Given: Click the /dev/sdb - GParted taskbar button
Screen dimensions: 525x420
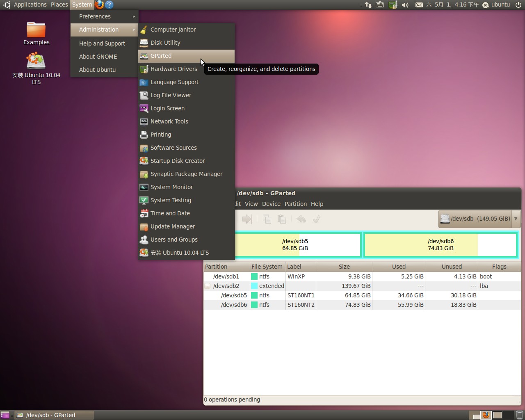Looking at the screenshot, I should [54, 415].
